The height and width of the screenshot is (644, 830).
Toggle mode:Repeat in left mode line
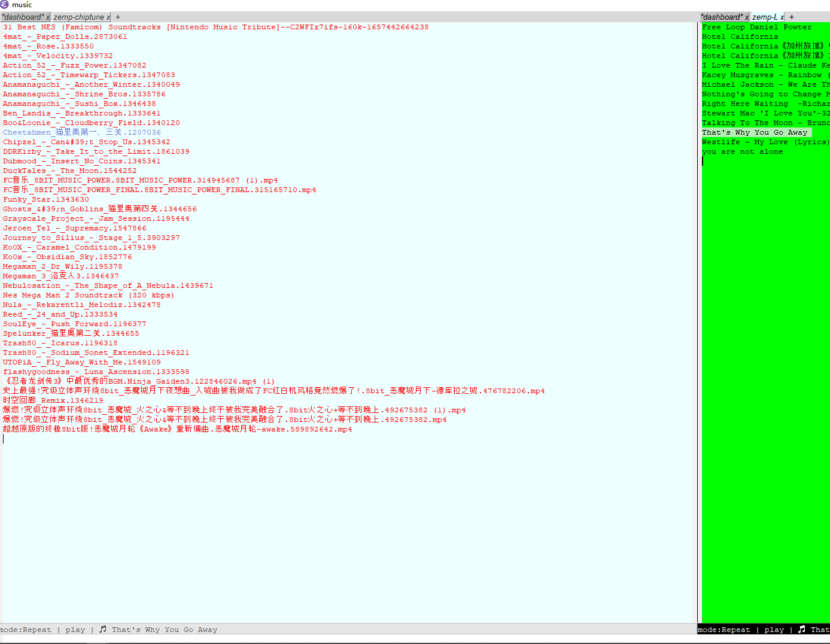(x=26, y=630)
